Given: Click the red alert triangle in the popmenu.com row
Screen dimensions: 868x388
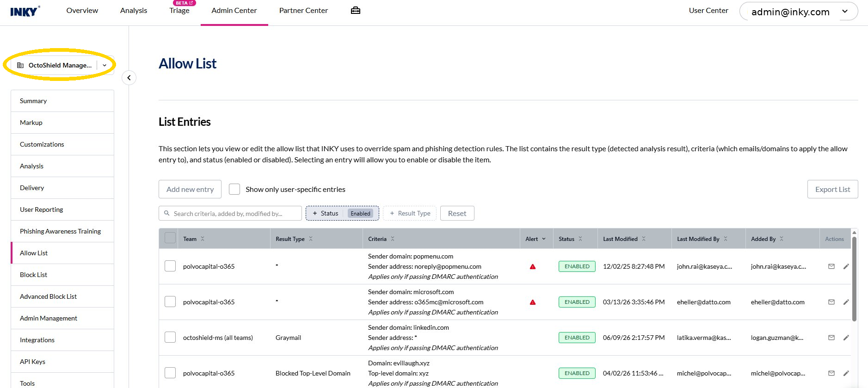Looking at the screenshot, I should (533, 266).
